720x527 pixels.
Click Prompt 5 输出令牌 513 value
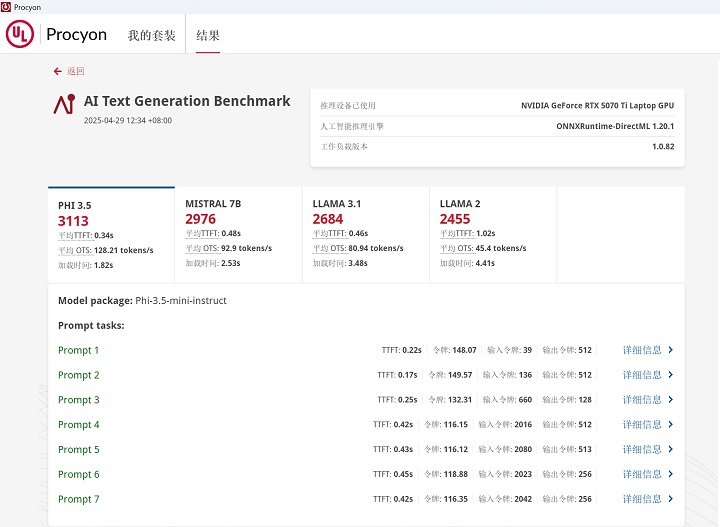(585, 449)
